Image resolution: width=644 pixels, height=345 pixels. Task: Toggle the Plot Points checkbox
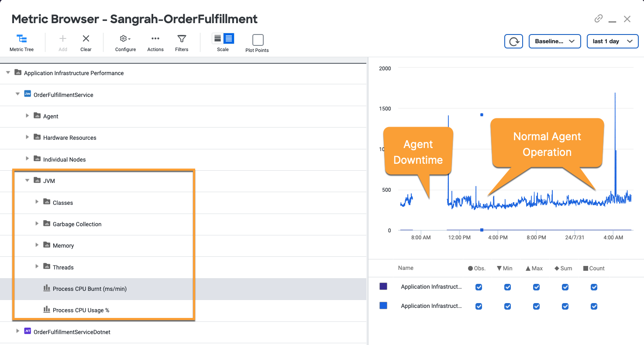[x=258, y=40]
